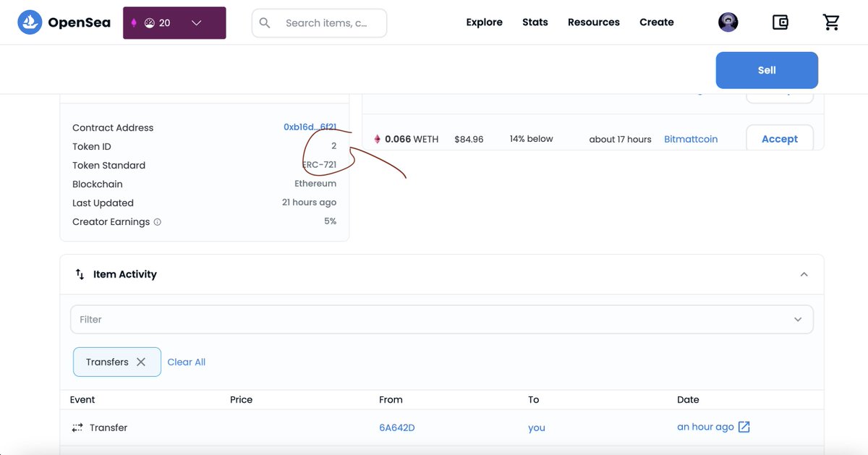Click the OpenSea sailboat logo
This screenshot has height=455, width=868.
click(x=30, y=22)
